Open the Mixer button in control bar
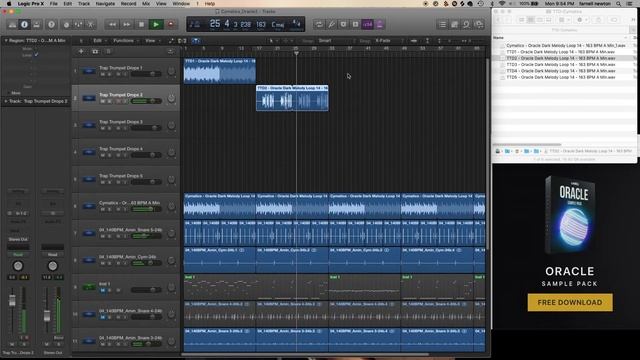 point(78,24)
